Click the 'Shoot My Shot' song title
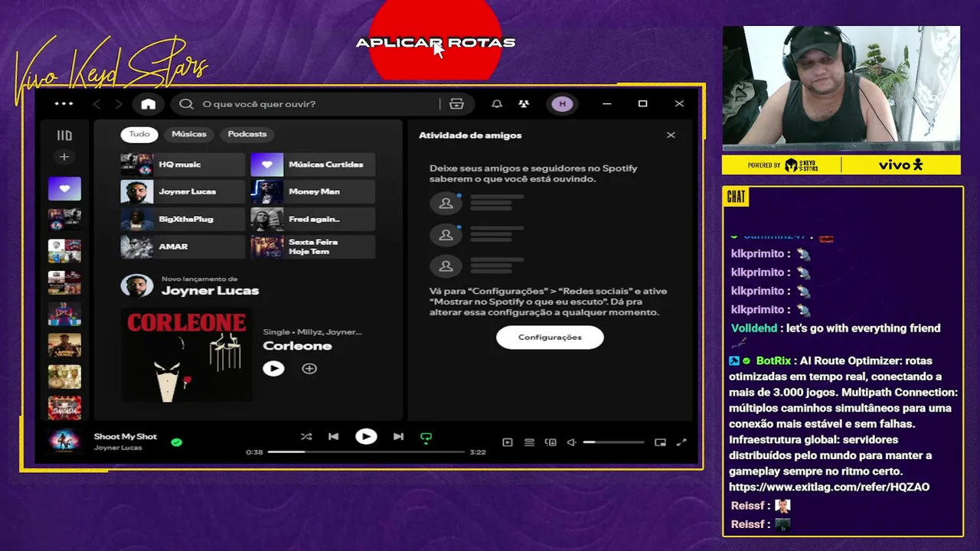980x551 pixels. (125, 436)
